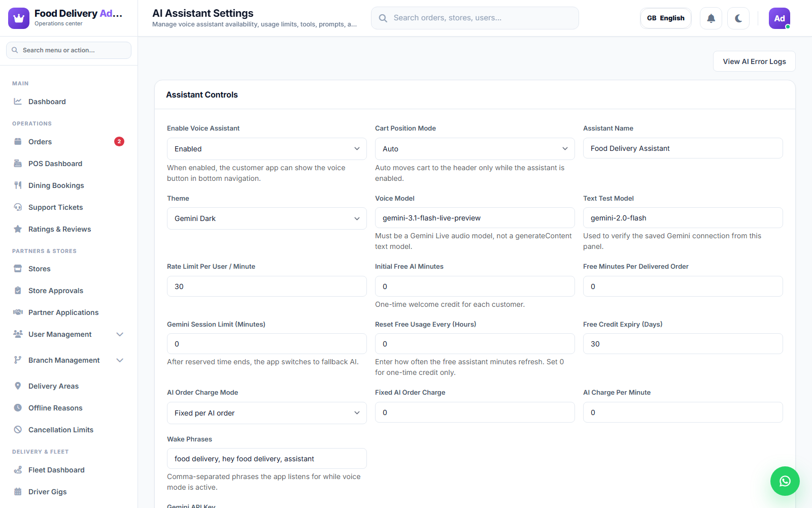Click the Free Credit Expiry field
Viewport: 812px width, 508px height.
tap(683, 344)
